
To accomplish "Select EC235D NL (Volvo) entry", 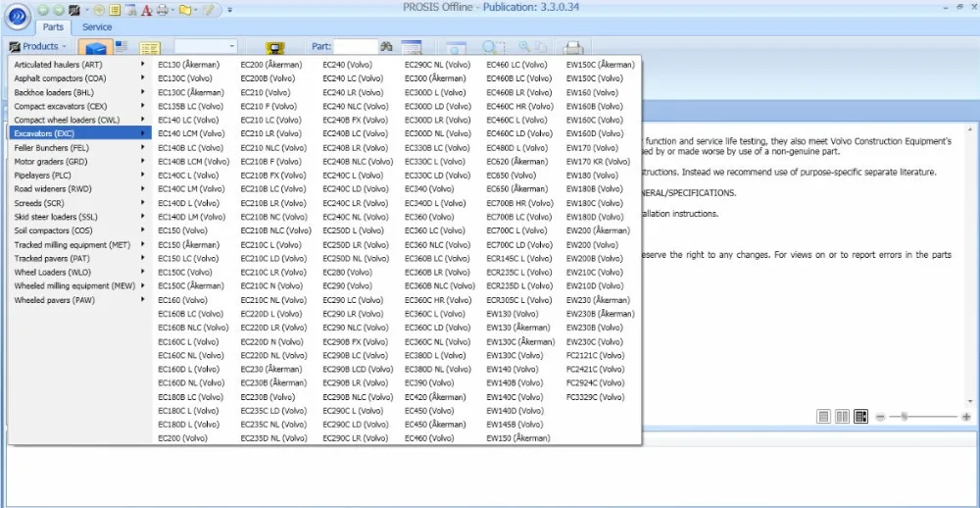I will (273, 438).
